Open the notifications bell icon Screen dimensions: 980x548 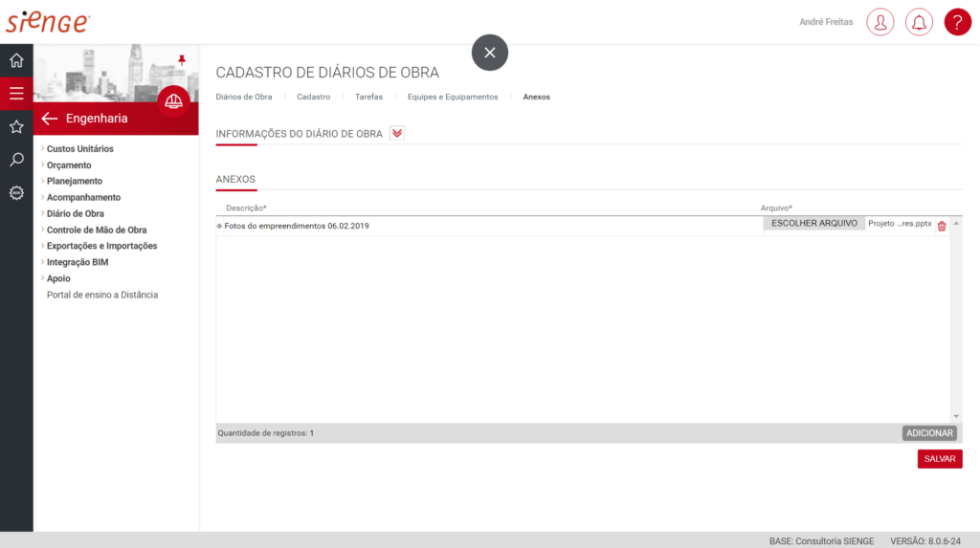tap(919, 22)
